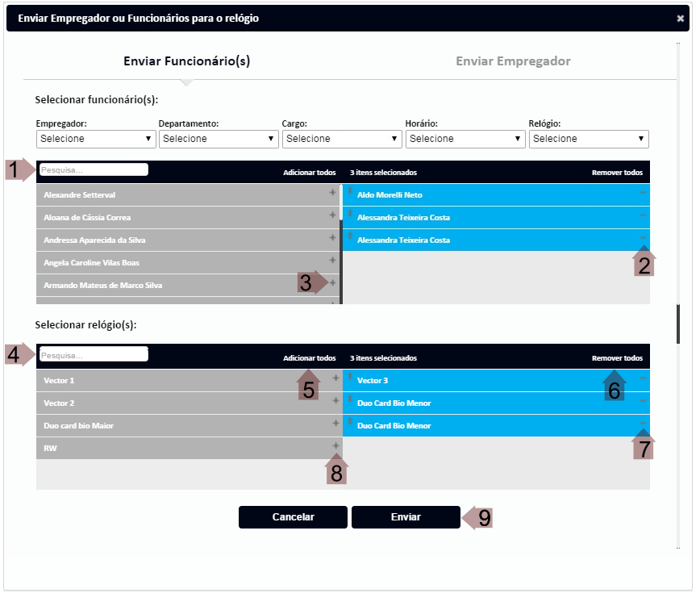Remove Vector 3 using its minus icon
The width and height of the screenshot is (700, 610).
coord(642,378)
